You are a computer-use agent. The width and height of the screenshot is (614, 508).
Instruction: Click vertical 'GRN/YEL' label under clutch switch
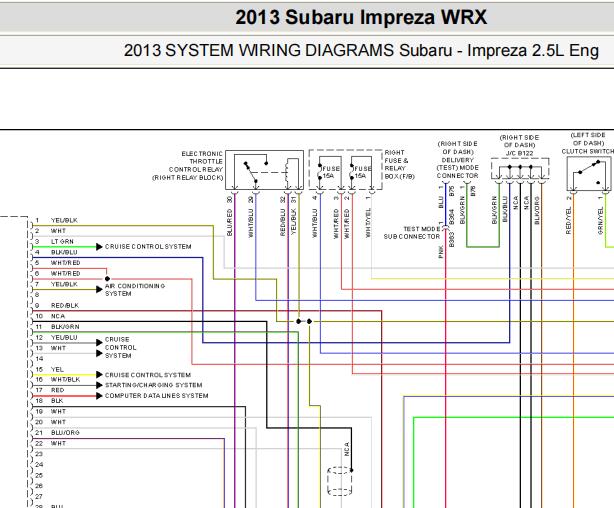point(600,221)
